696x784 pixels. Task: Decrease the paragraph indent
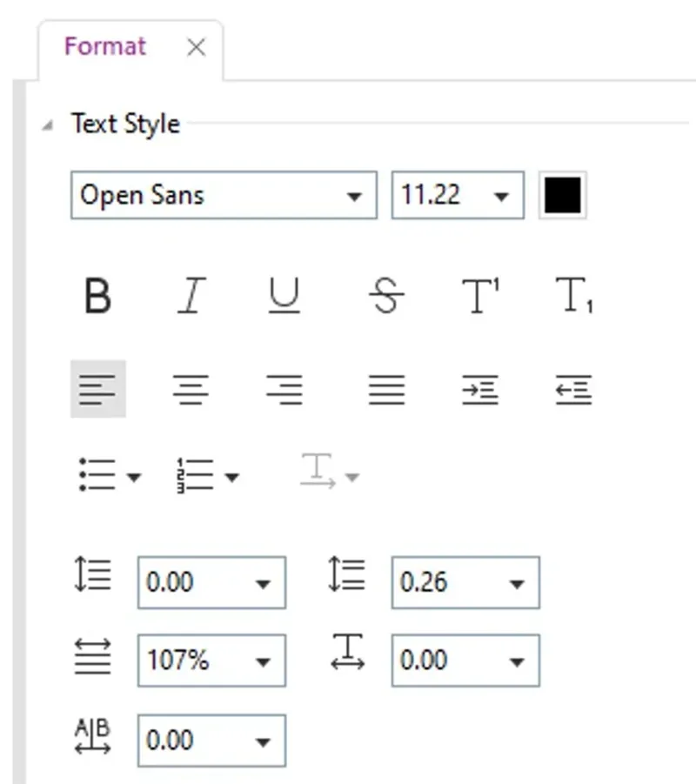tap(573, 389)
